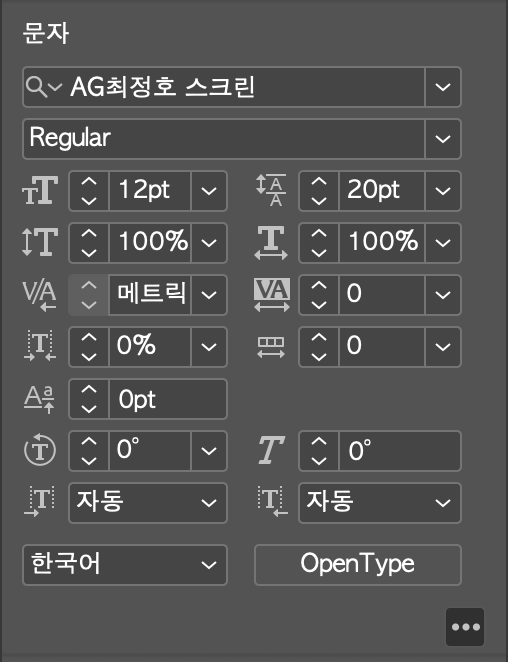Screen dimensions: 508x662
Task: Open the character rotation 0° dropdown
Action: [209, 450]
